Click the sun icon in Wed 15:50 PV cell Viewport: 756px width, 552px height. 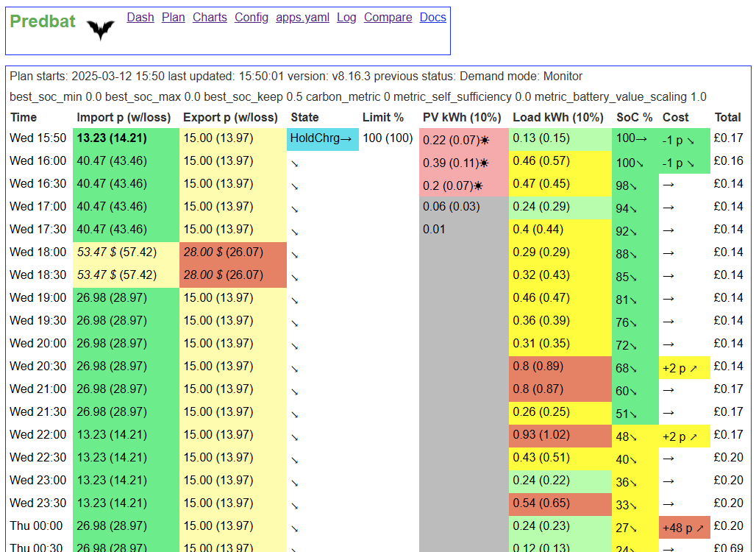click(485, 141)
